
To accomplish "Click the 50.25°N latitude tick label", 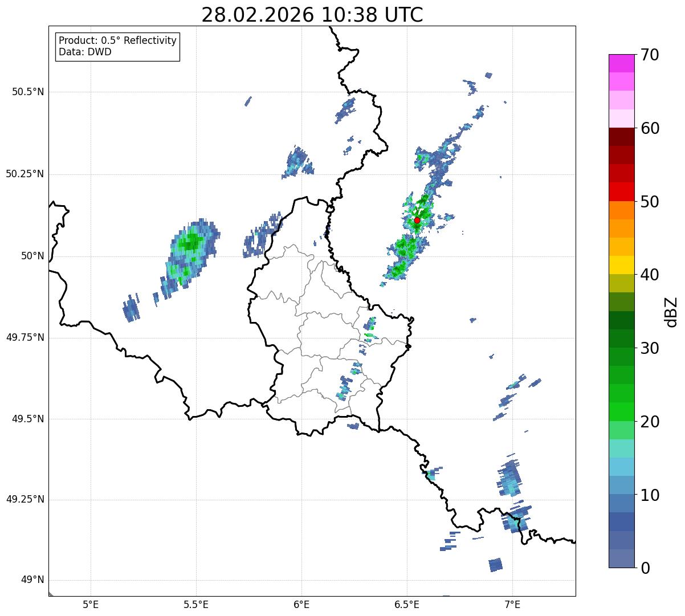I will 25,174.
